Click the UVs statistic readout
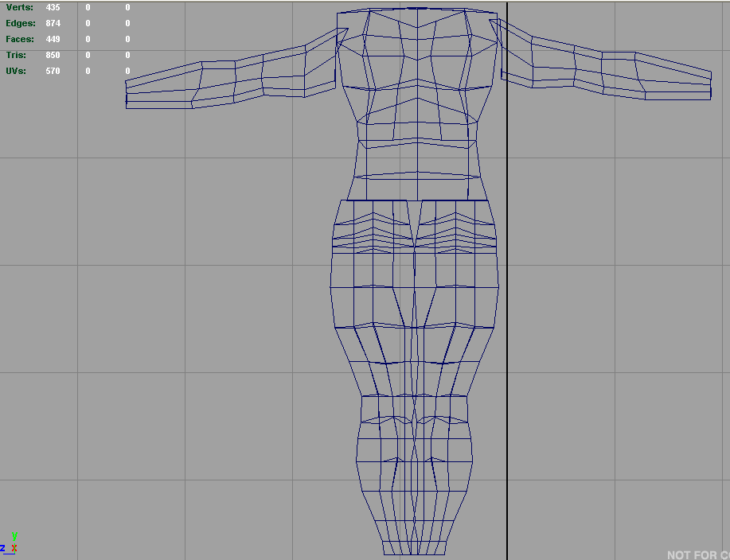The width and height of the screenshot is (730, 560). point(18,71)
